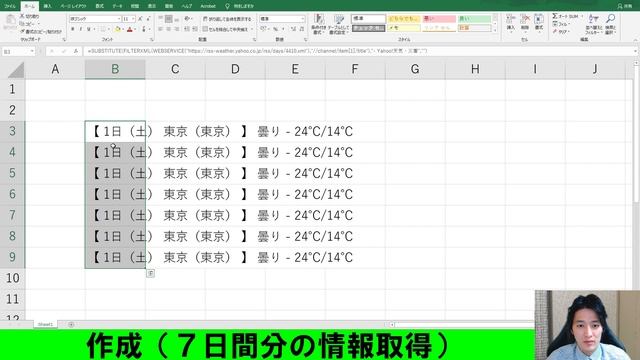Open the Name Box dropdown arrow

click(32, 51)
